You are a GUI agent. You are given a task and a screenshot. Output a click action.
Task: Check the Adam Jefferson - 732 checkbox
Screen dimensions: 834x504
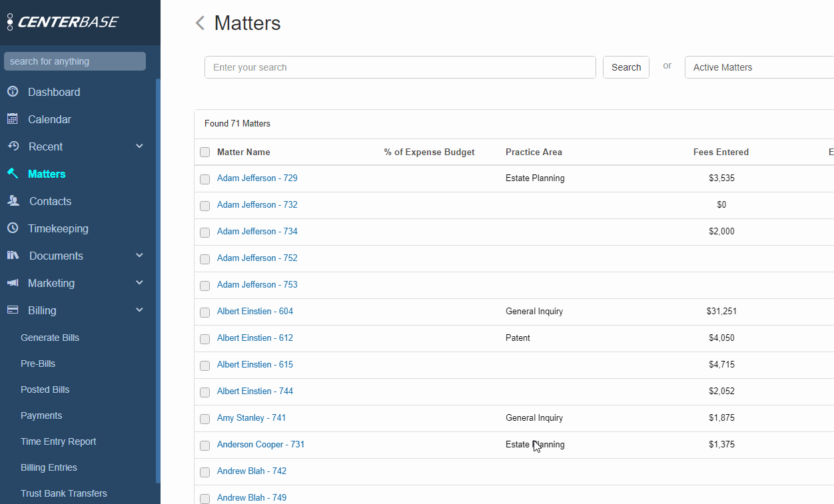coord(205,206)
